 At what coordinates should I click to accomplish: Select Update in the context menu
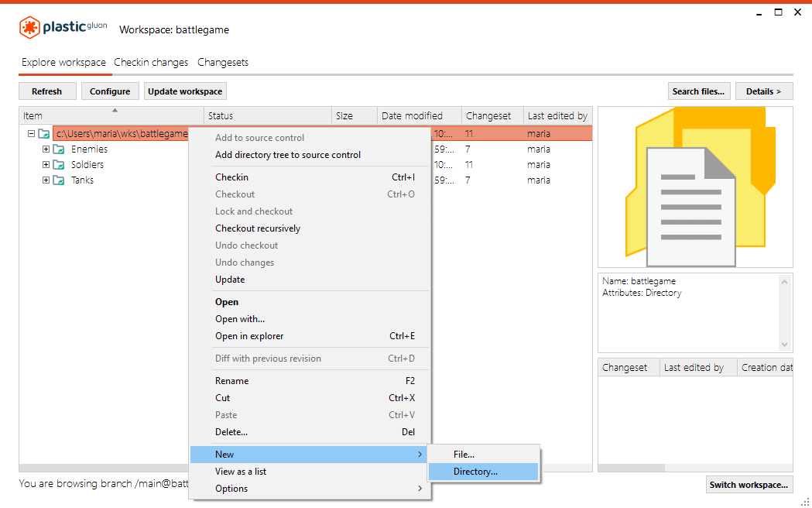[x=310, y=280]
